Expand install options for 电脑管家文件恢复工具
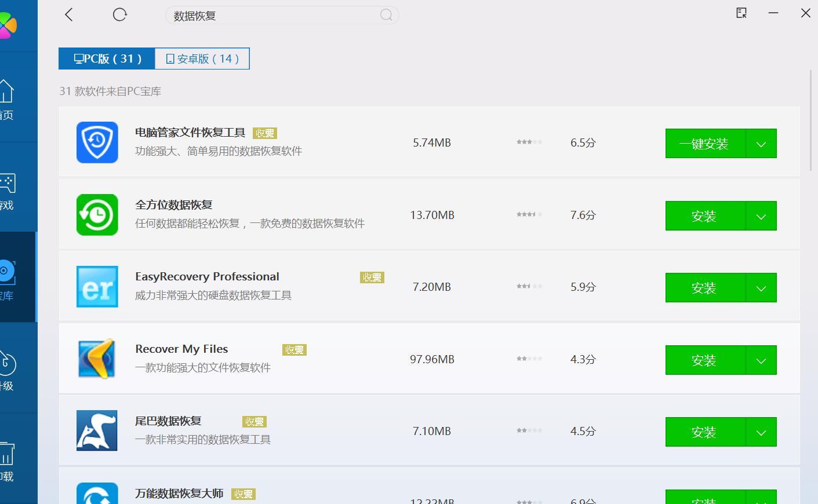The height and width of the screenshot is (504, 818). coord(761,144)
